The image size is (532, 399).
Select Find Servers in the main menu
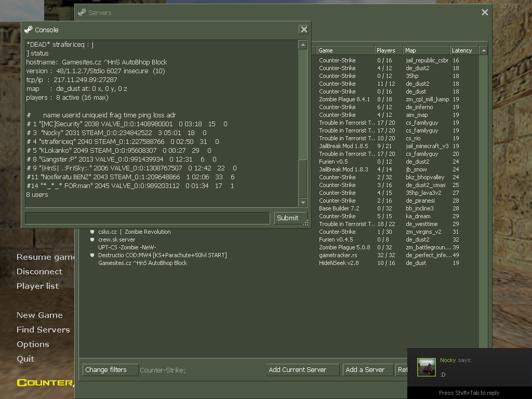(43, 329)
